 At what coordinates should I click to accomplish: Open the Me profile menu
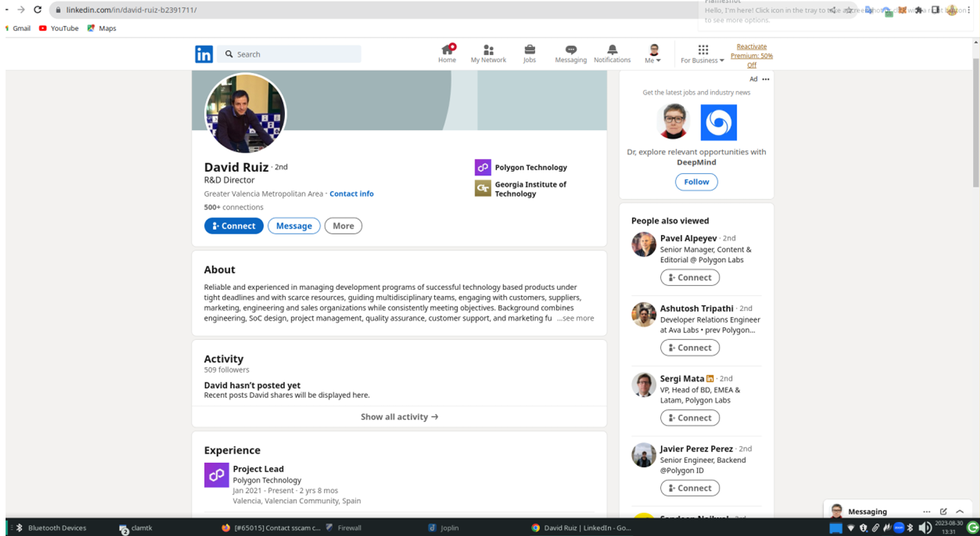point(653,54)
